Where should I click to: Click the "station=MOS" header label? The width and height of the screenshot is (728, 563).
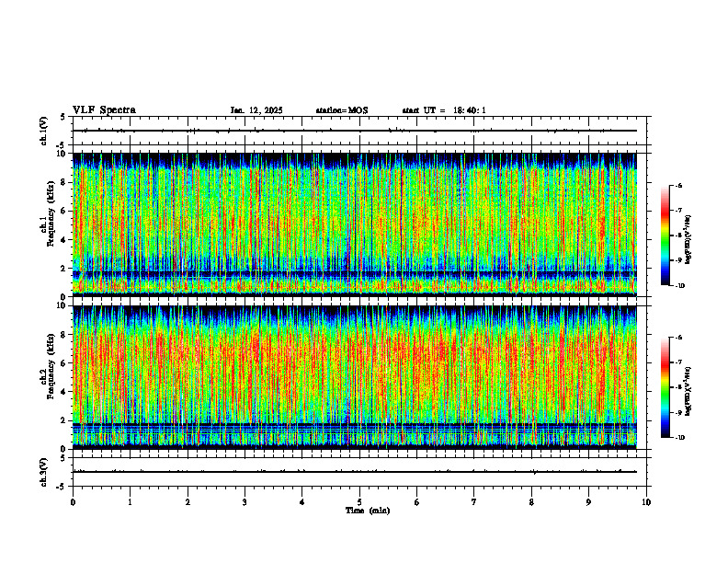342,110
